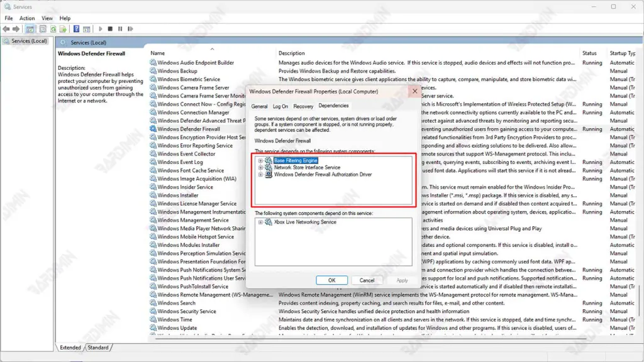Click the Forward arrow toolbar icon

point(16,29)
